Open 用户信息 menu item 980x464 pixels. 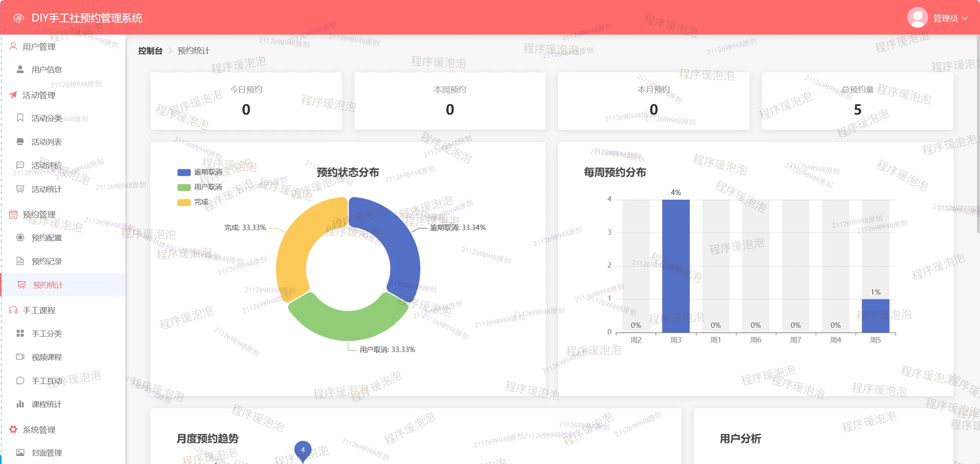(x=47, y=70)
